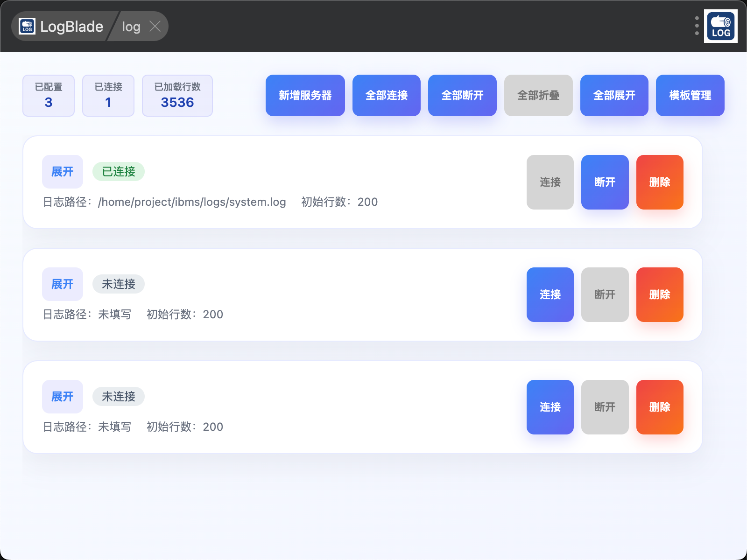The width and height of the screenshot is (747, 560).
Task: Expand the second server card
Action: click(x=63, y=284)
